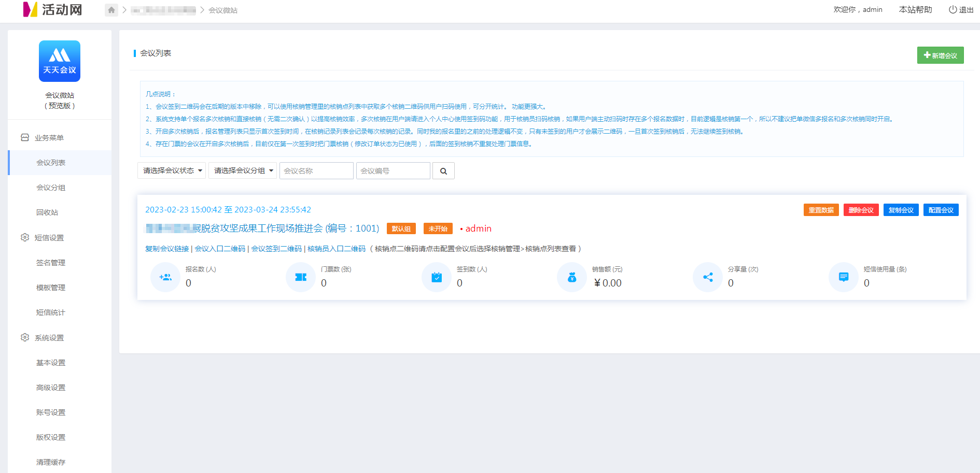Click the money bag icon for 销售额
The height and width of the screenshot is (473, 980).
click(x=572, y=277)
